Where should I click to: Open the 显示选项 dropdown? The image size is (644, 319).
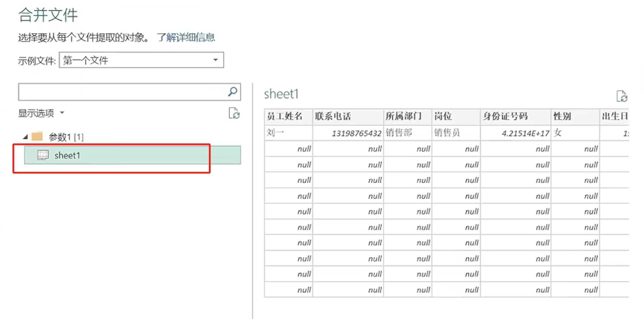coord(41,113)
